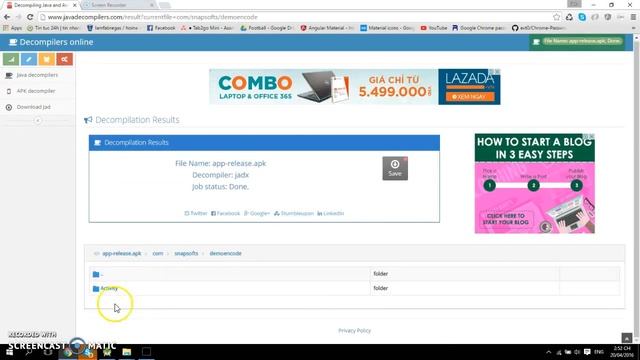The image size is (640, 360).
Task: Open the Angular Material bookmark
Action: click(327, 28)
